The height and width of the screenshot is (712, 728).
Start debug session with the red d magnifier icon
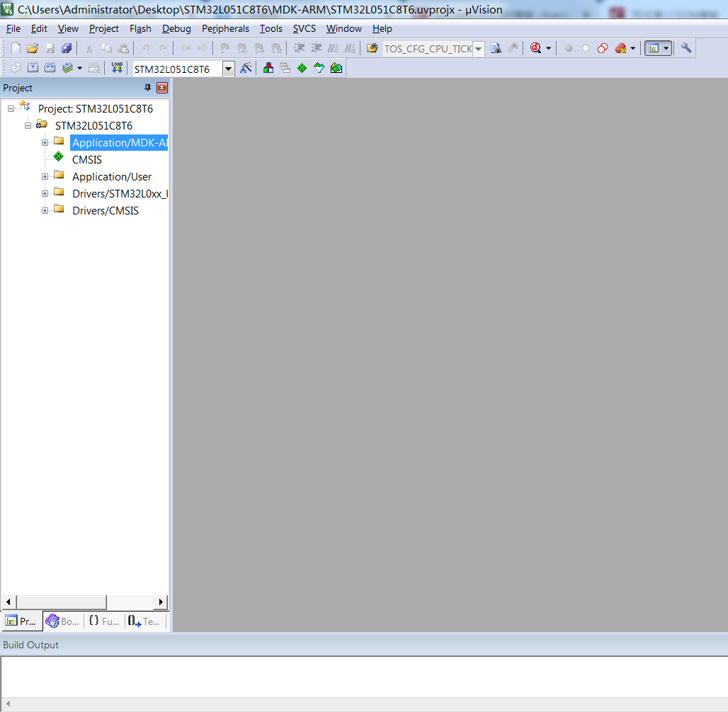(536, 48)
